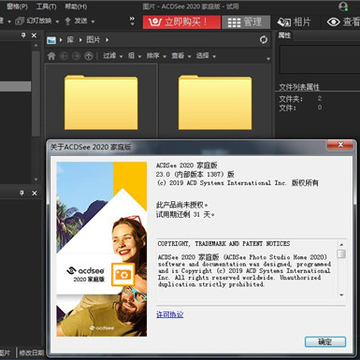Screen dimensions: 360x360
Task: Open the 查看 view dropdown in file toolbar
Action: 181,56
